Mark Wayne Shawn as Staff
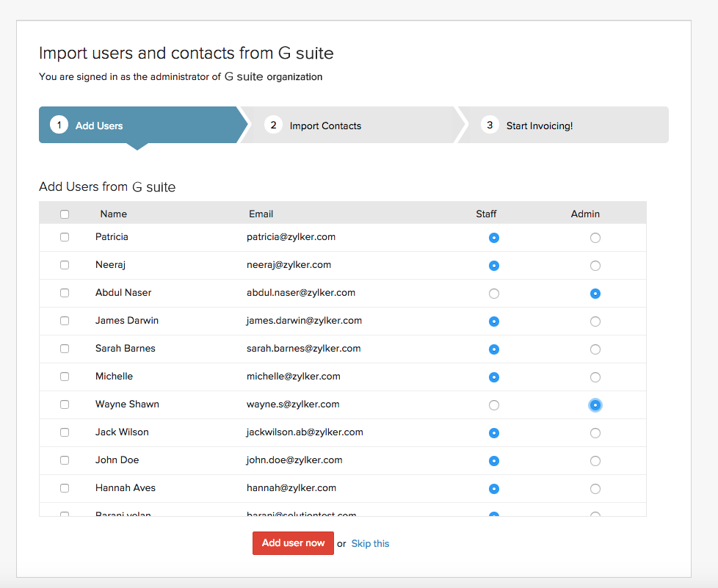 click(494, 404)
